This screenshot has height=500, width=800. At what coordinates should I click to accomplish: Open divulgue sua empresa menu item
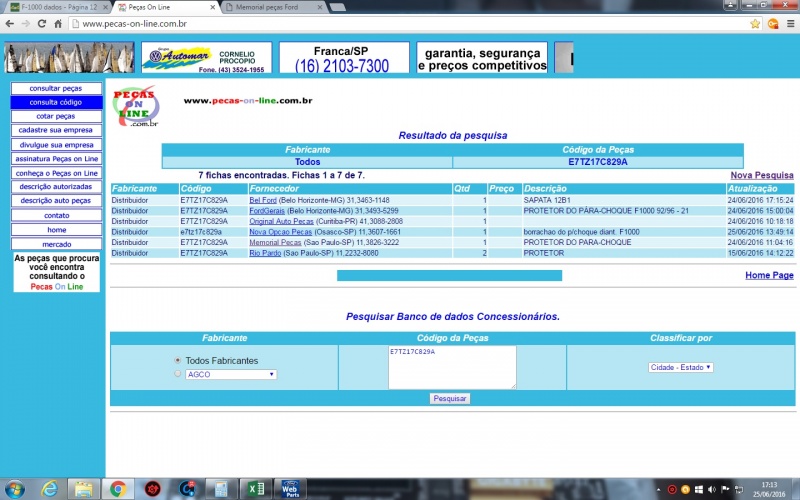pos(56,145)
